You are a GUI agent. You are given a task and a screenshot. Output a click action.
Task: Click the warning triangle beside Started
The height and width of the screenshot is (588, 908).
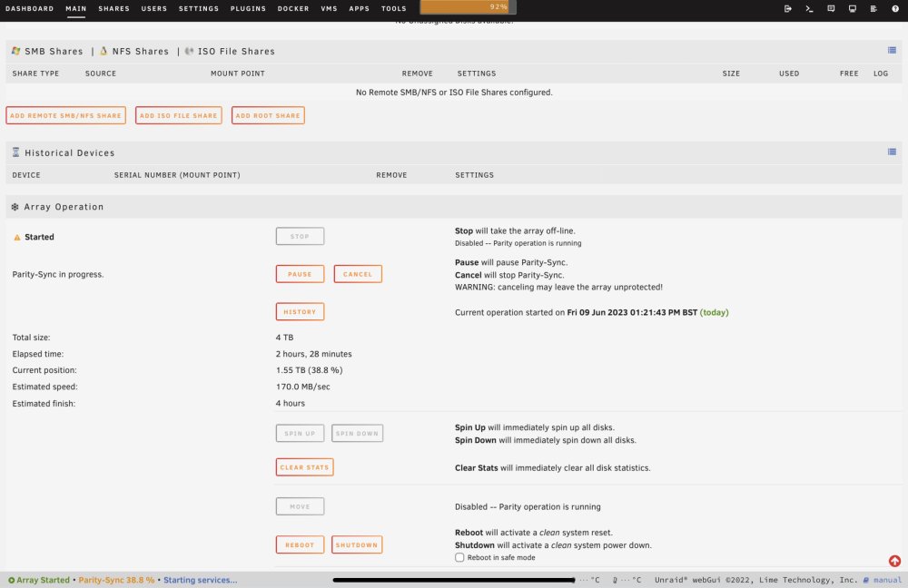pos(16,237)
